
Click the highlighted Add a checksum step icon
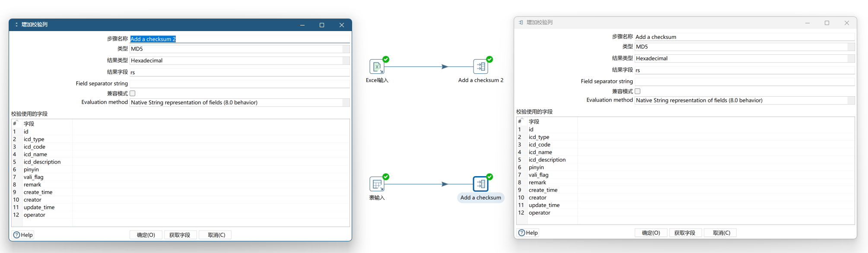[x=480, y=184]
